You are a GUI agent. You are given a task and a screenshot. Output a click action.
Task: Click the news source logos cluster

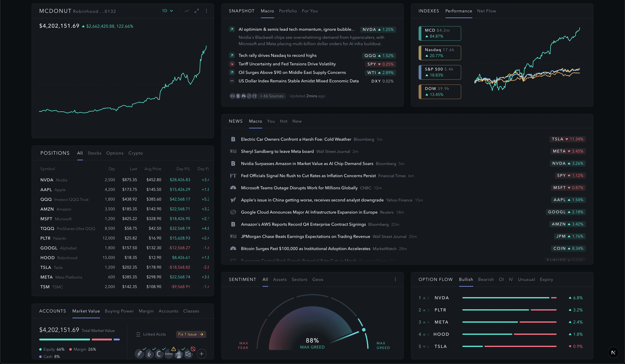point(243,96)
